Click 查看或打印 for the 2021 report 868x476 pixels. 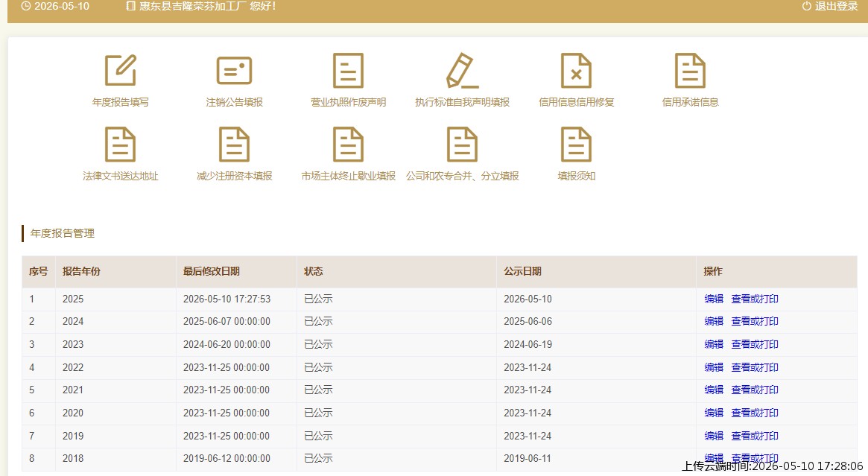pyautogui.click(x=755, y=390)
